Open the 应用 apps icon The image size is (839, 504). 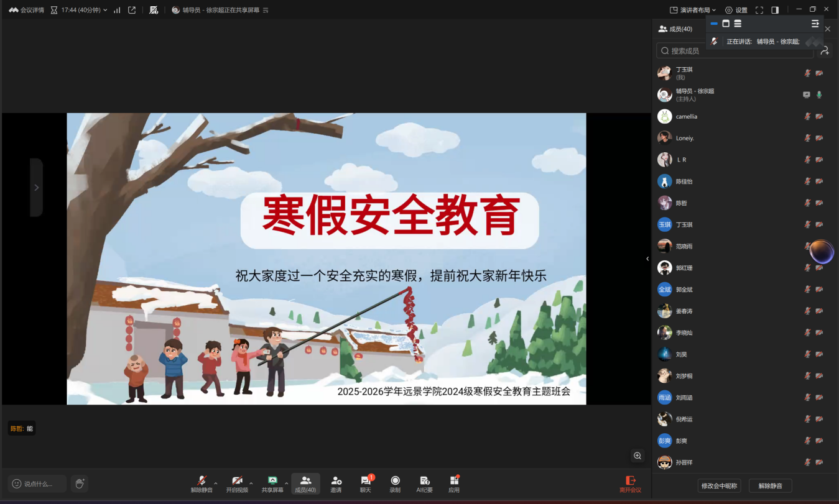click(454, 483)
